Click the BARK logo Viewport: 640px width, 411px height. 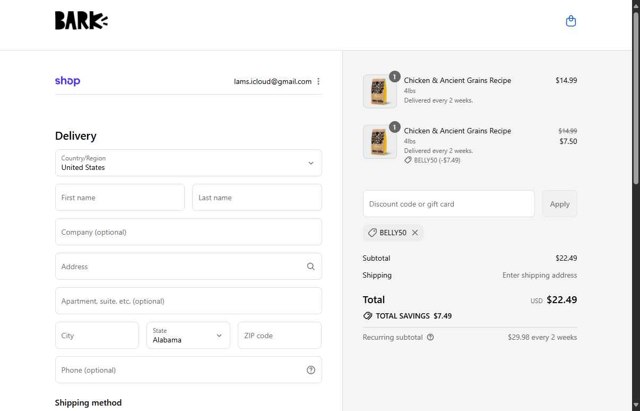tap(81, 20)
